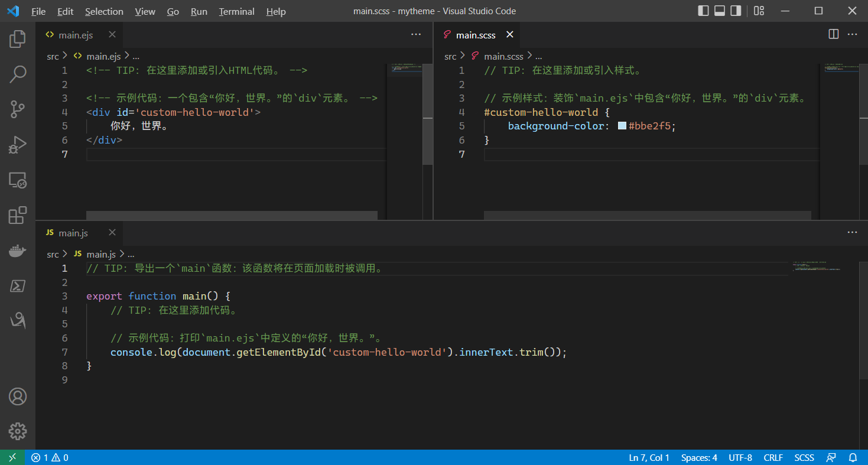Click src in main.ejs breadcrumb

tap(53, 56)
